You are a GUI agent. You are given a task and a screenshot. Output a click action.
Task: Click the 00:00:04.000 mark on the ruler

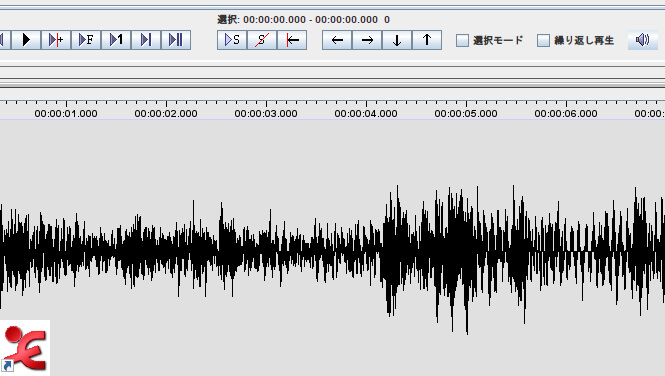coord(366,114)
